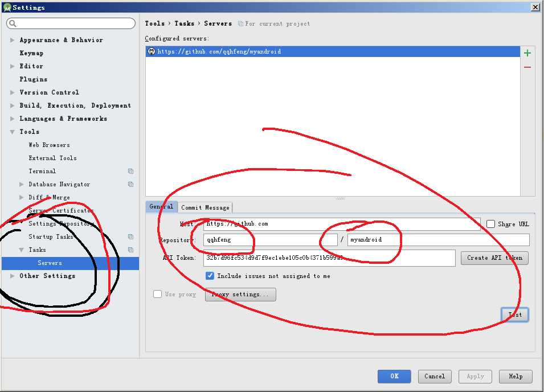This screenshot has height=392, width=544.
Task: Click the Help button
Action: (516, 376)
